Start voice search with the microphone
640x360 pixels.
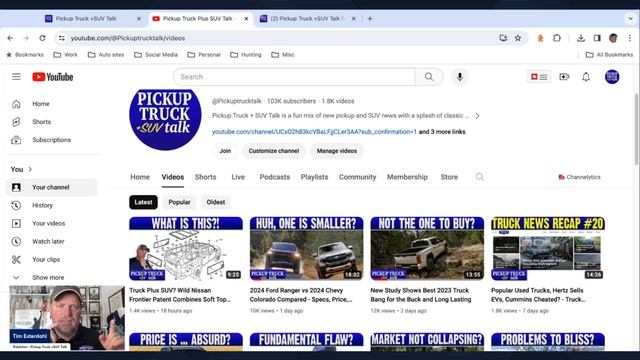(x=460, y=77)
